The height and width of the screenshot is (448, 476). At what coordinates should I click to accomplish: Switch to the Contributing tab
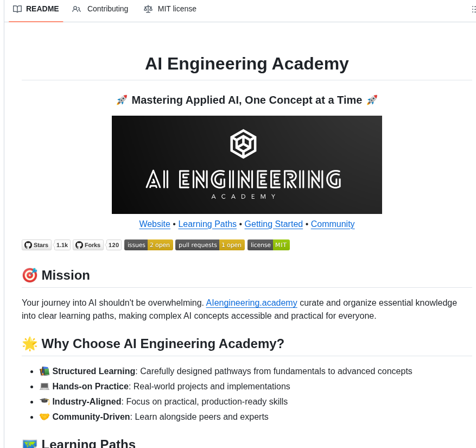point(107,9)
